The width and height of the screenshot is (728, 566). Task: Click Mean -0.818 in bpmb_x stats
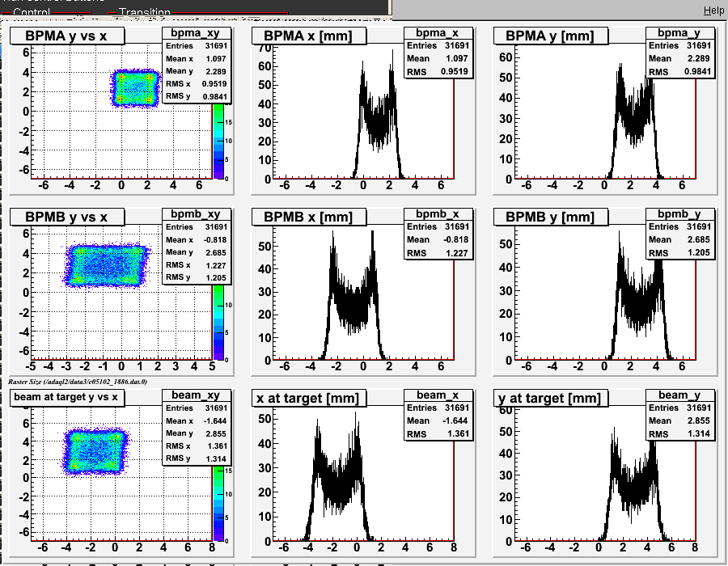pyautogui.click(x=438, y=239)
